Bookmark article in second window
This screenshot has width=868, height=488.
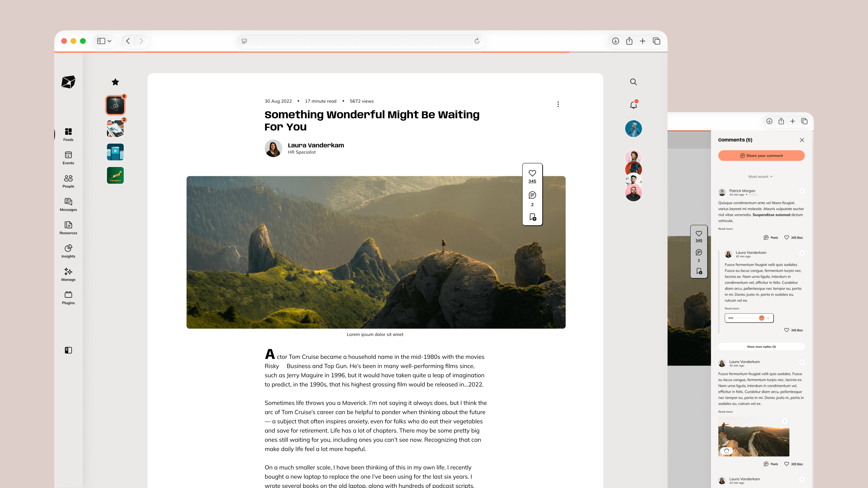tap(699, 271)
